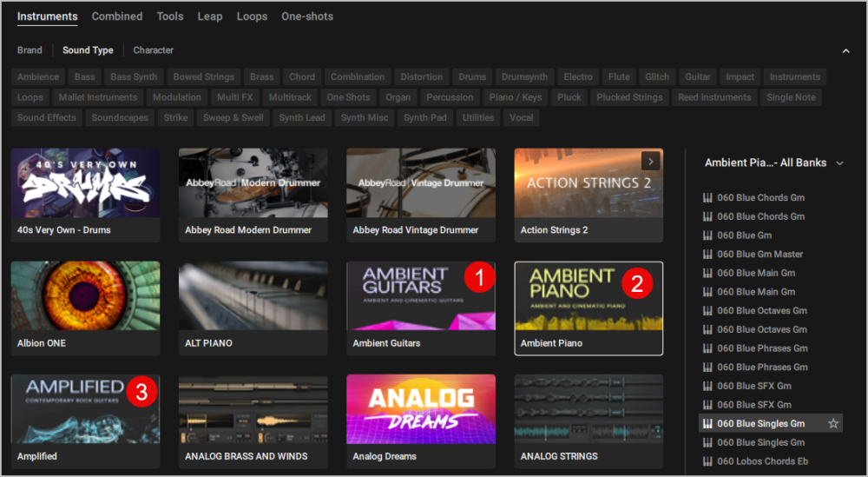Go to the Tools tab
The image size is (868, 477).
[x=170, y=17]
